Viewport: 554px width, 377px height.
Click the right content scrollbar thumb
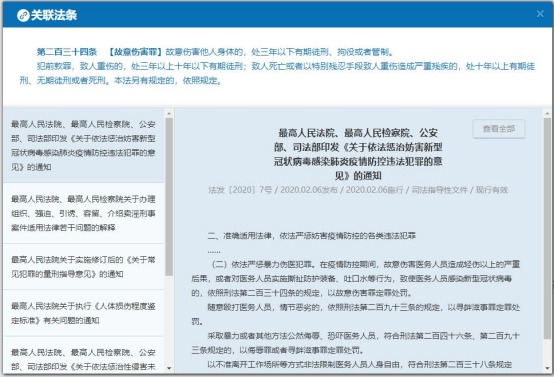coord(547,229)
